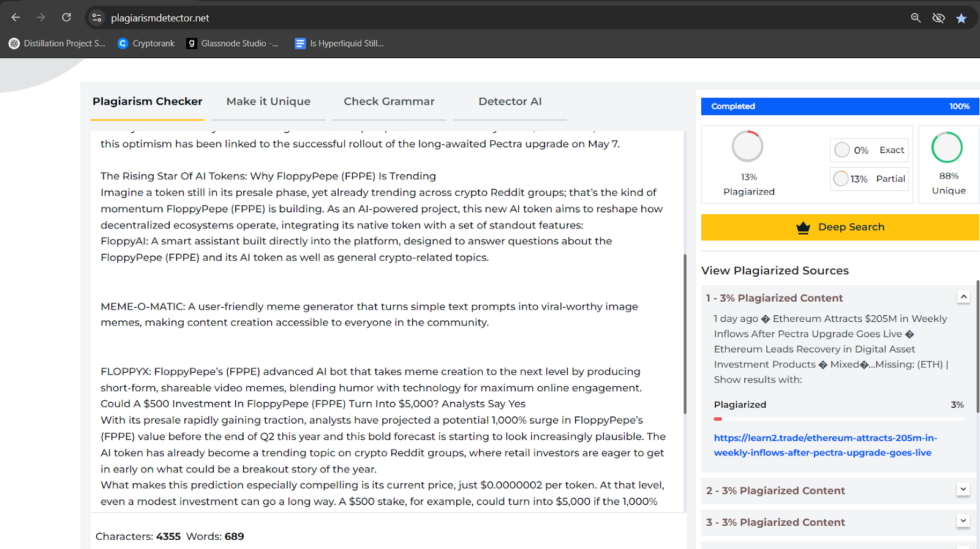Open the learn2.trade ethereum source link

[x=825, y=446]
